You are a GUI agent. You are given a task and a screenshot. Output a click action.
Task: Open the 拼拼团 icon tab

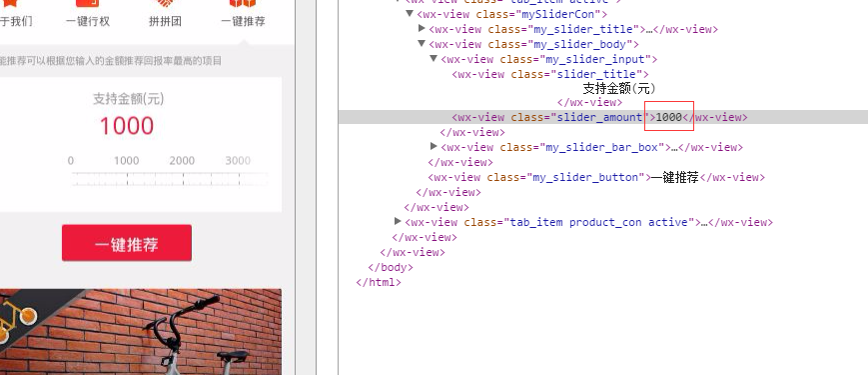click(165, 14)
